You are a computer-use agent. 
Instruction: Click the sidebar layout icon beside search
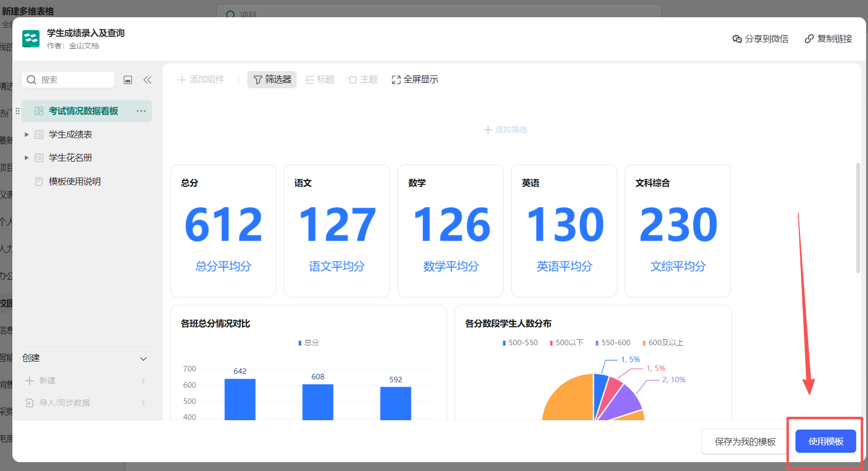[x=128, y=80]
